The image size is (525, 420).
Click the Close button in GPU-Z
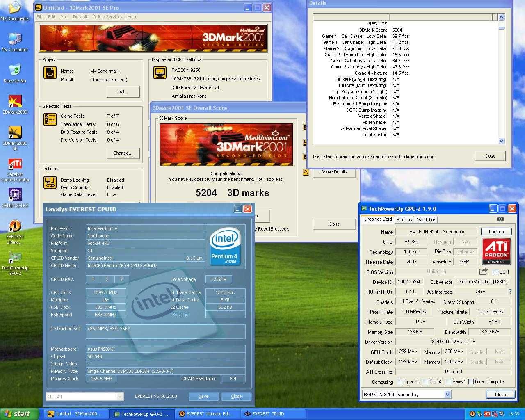(x=500, y=395)
